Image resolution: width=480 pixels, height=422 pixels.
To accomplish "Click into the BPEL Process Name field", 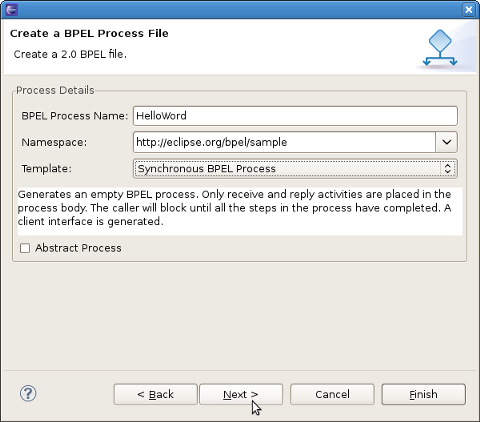I will point(295,116).
